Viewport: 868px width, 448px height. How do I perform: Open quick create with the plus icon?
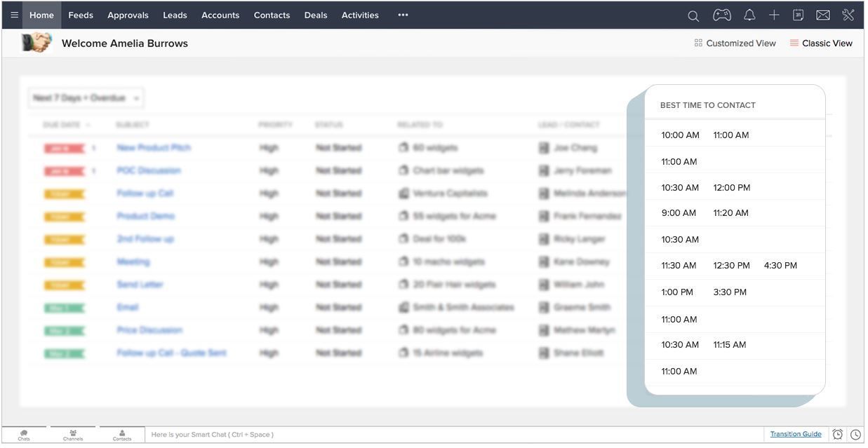click(773, 15)
